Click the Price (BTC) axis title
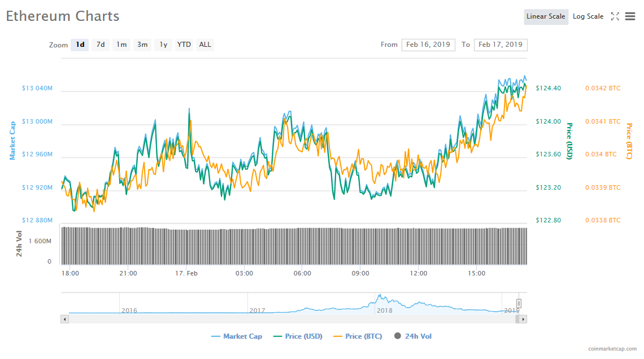 tap(629, 141)
